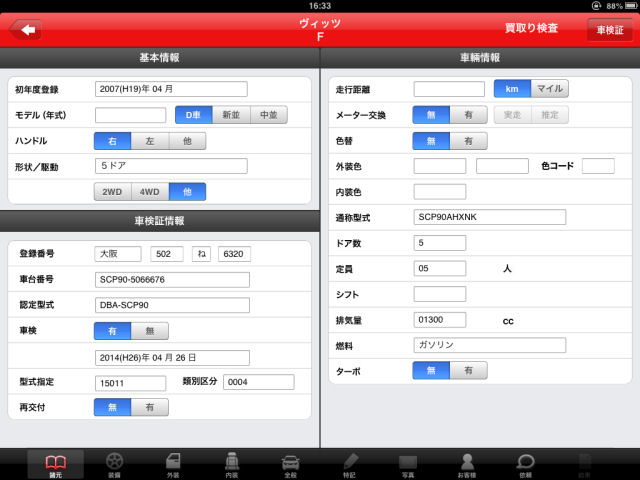
Task: Edit 通称型式 field SCP90AHXNK
Action: tap(490, 217)
